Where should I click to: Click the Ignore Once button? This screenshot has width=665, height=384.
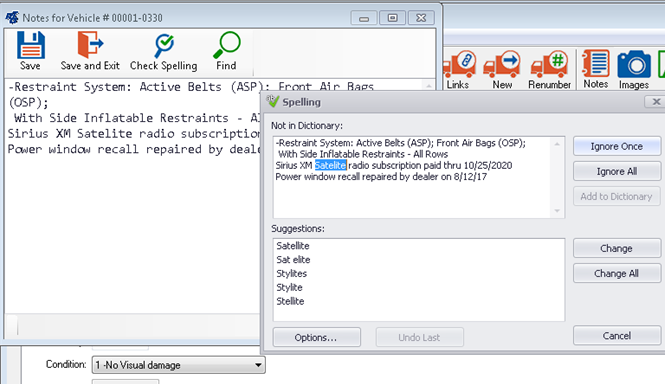coord(617,146)
